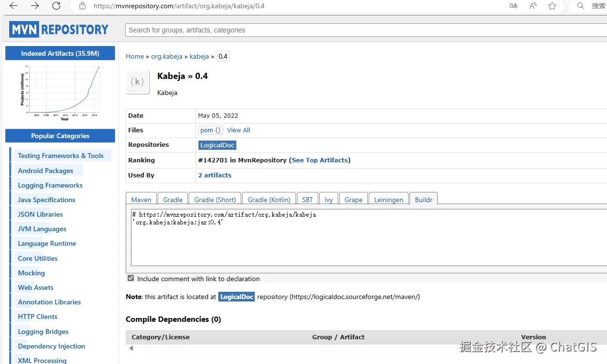The image size is (607, 364).
Task: Switch to the SBT tab
Action: 307,199
